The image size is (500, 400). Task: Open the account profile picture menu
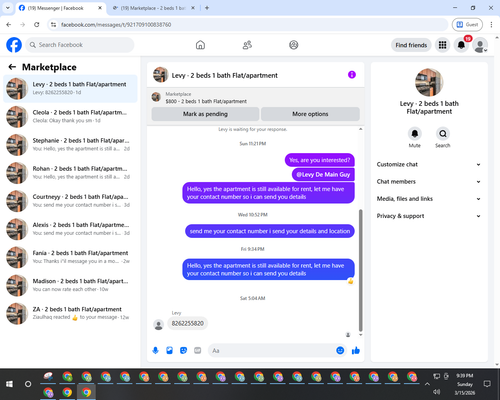tap(480, 45)
